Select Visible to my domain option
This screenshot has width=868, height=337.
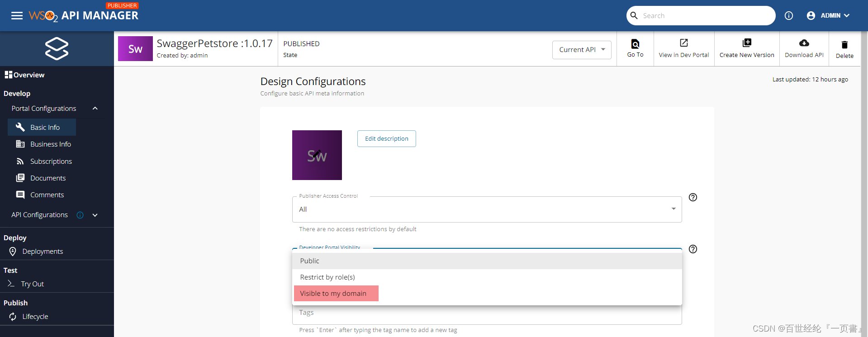[x=487, y=294]
